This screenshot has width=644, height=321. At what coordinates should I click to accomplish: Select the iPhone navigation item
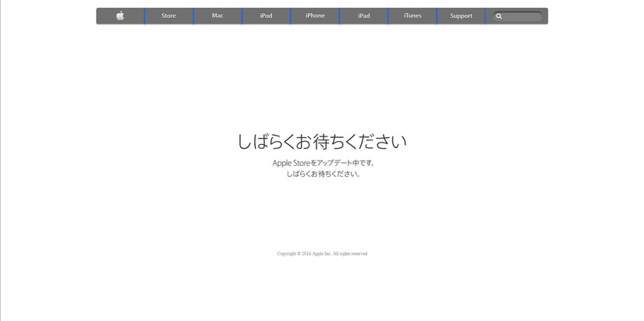click(x=315, y=16)
